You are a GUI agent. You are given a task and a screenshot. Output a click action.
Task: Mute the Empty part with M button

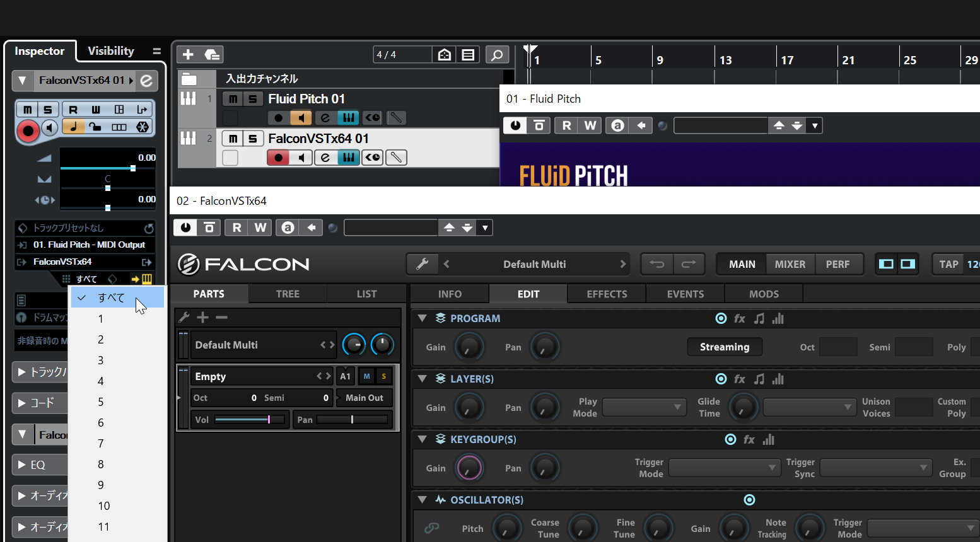[367, 376]
